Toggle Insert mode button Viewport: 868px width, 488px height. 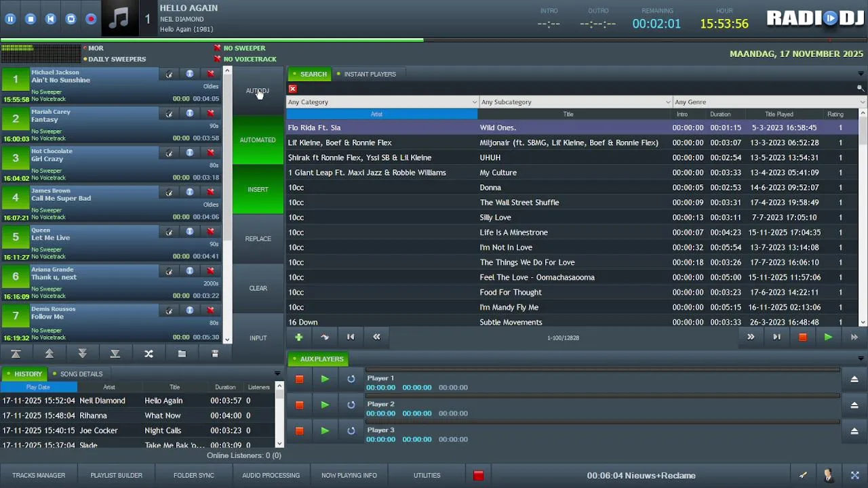(258, 190)
